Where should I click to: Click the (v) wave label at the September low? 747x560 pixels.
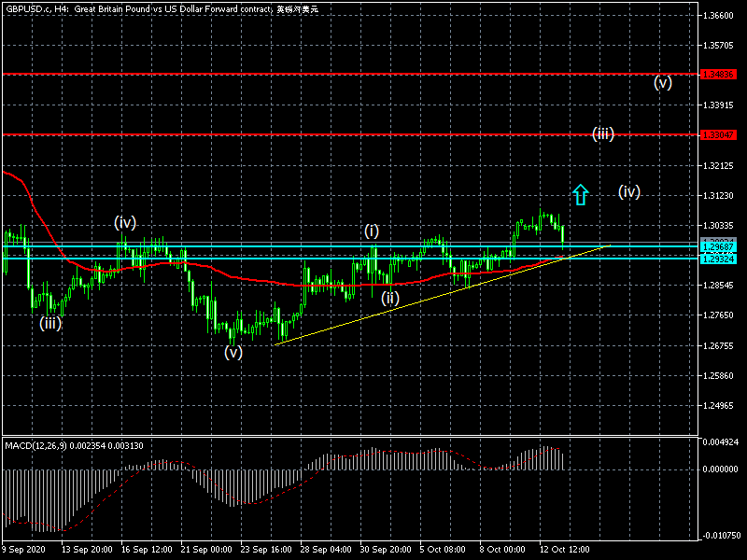point(233,352)
